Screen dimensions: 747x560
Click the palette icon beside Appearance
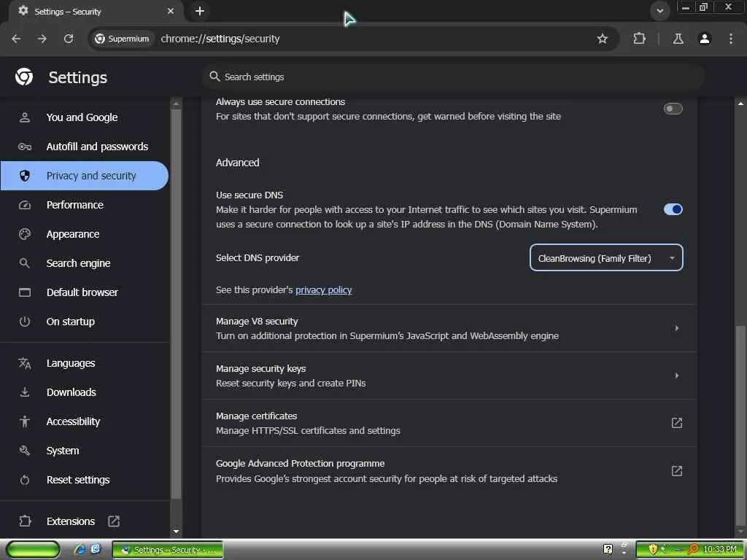25,234
